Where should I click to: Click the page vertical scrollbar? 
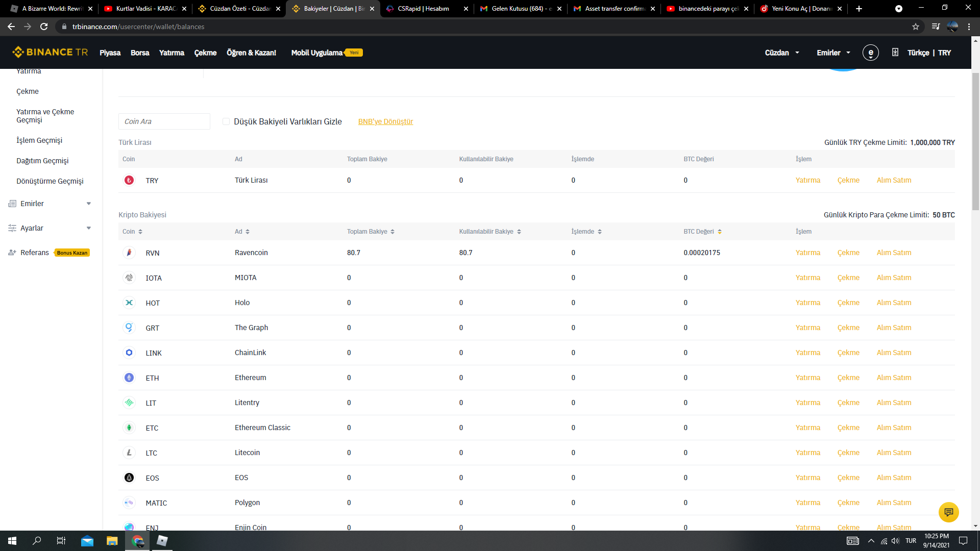[975, 142]
